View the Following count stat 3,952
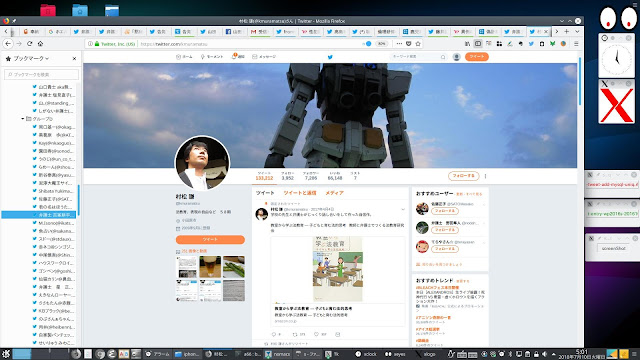Viewport: 640px width, 360px height. (x=287, y=176)
